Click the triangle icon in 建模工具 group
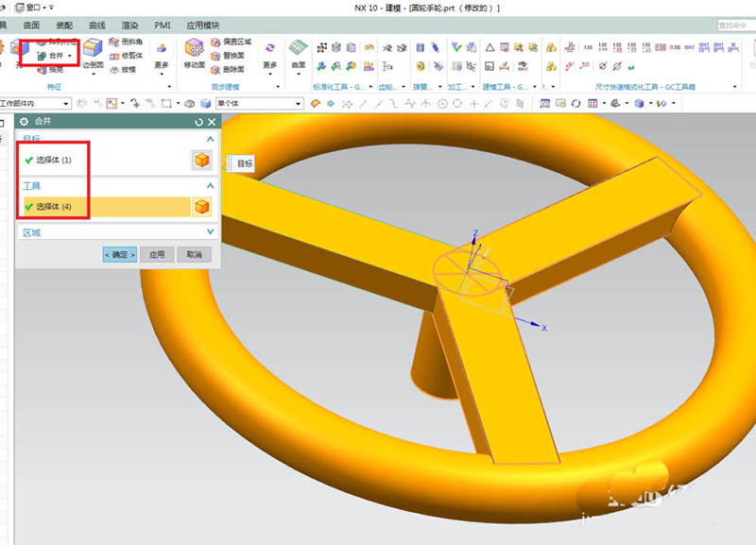The image size is (756, 545). pos(490,47)
